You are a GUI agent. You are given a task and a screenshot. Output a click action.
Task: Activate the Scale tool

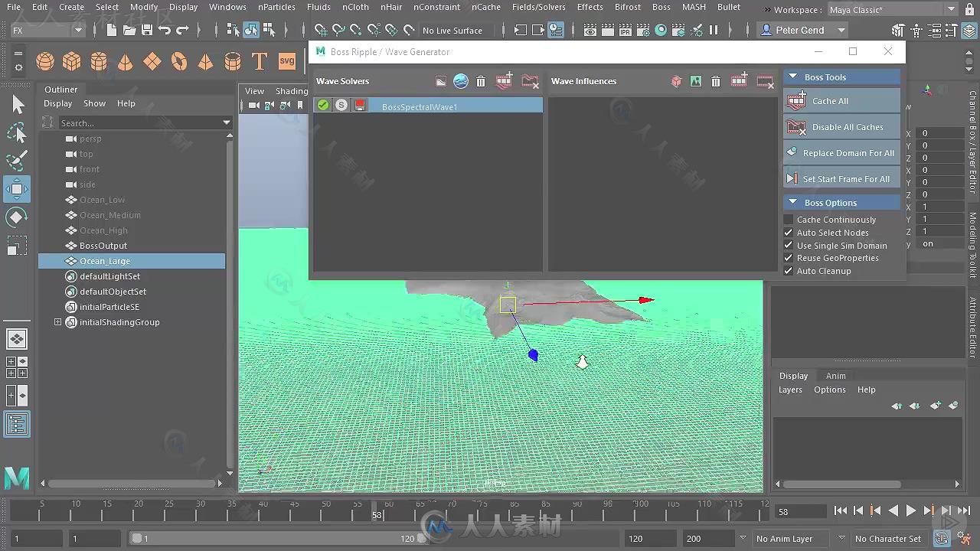pos(17,246)
